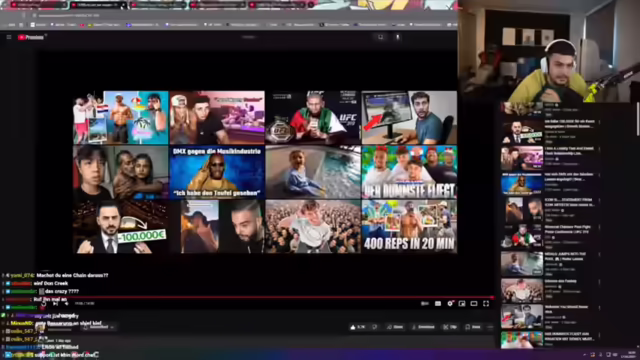Toggle subtitles with the captions button

438,303
